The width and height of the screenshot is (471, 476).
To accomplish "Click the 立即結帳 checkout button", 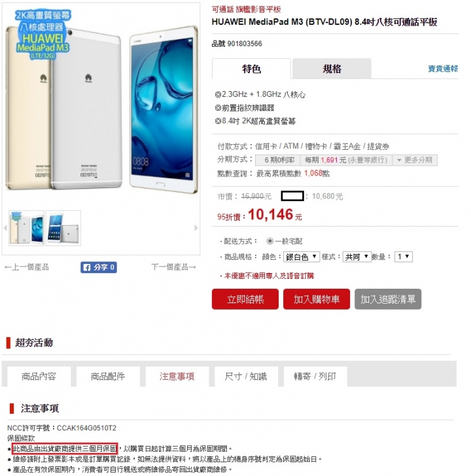I will [x=245, y=299].
